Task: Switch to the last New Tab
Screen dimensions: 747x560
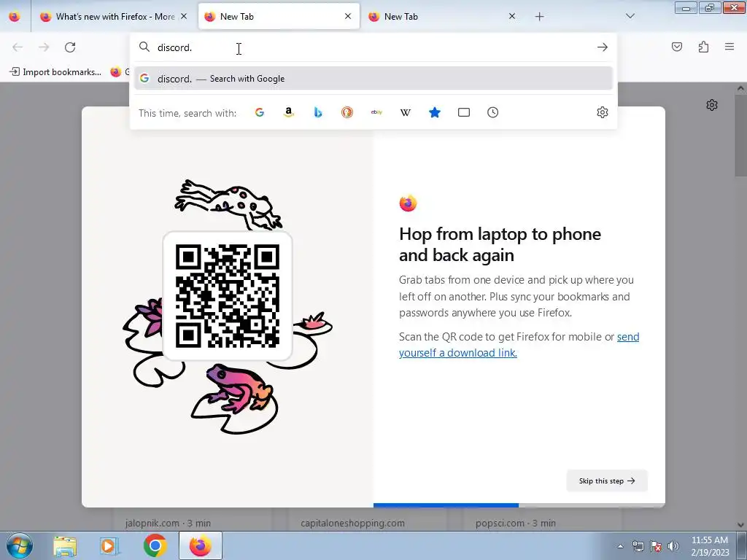Action: click(x=442, y=16)
